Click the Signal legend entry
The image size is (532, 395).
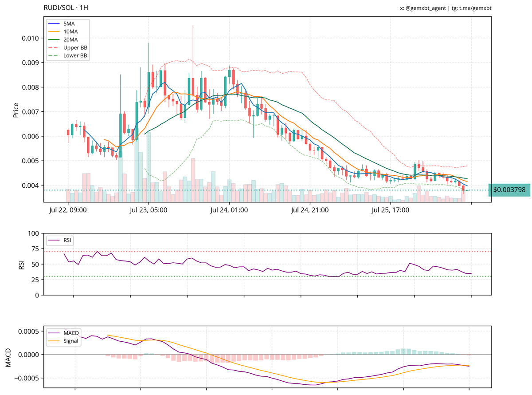click(x=64, y=341)
